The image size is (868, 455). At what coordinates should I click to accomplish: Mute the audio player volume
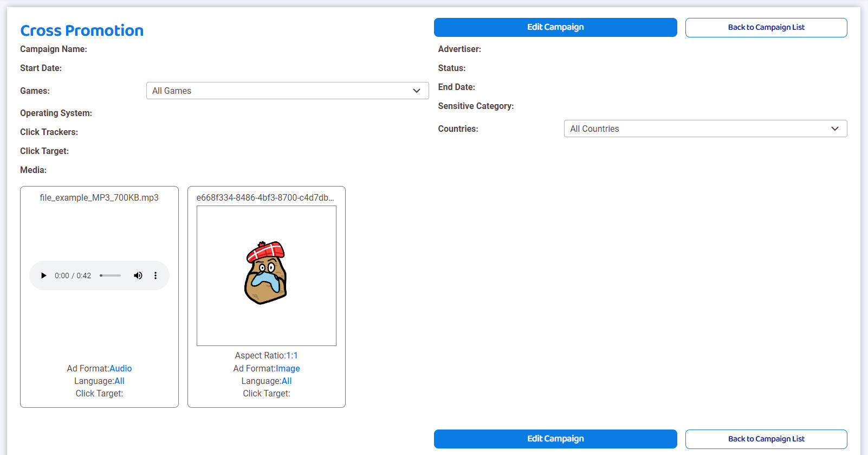coord(138,275)
